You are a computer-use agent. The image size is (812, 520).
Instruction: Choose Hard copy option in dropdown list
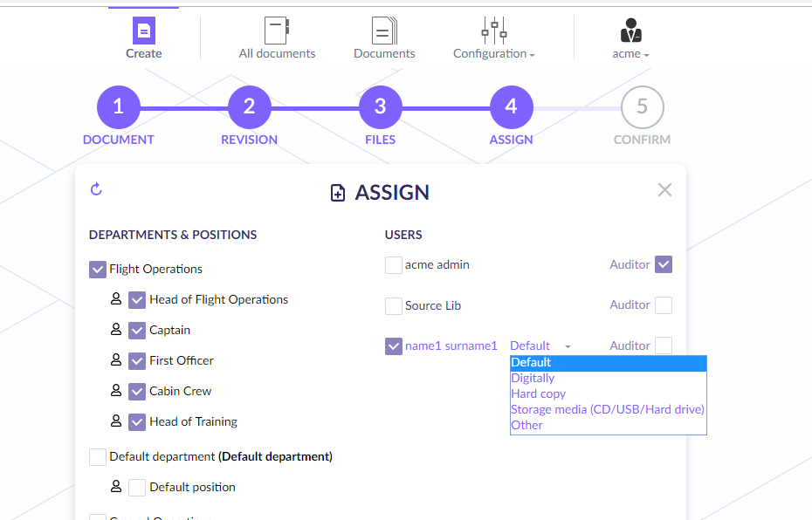538,394
